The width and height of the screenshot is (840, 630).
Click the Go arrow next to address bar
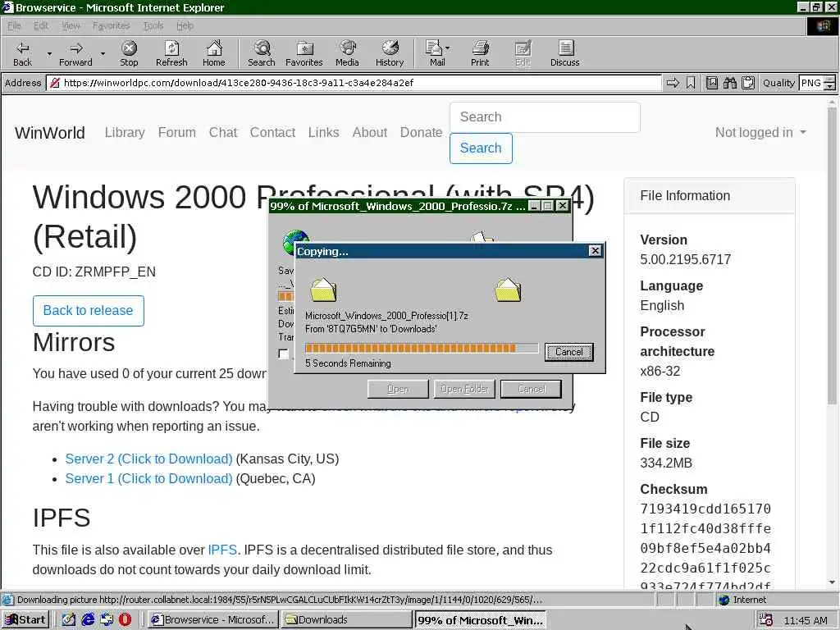coord(673,83)
